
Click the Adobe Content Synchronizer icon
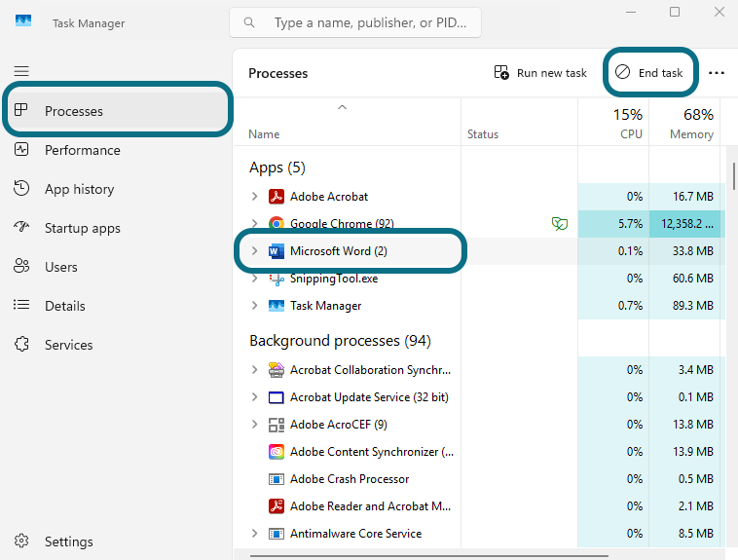(x=277, y=452)
